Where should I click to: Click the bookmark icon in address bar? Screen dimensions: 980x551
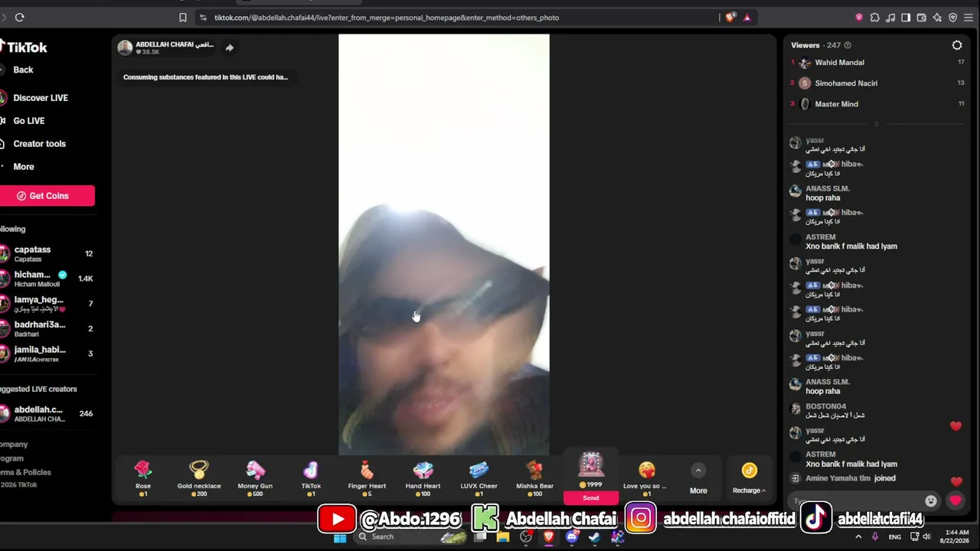[x=182, y=17]
